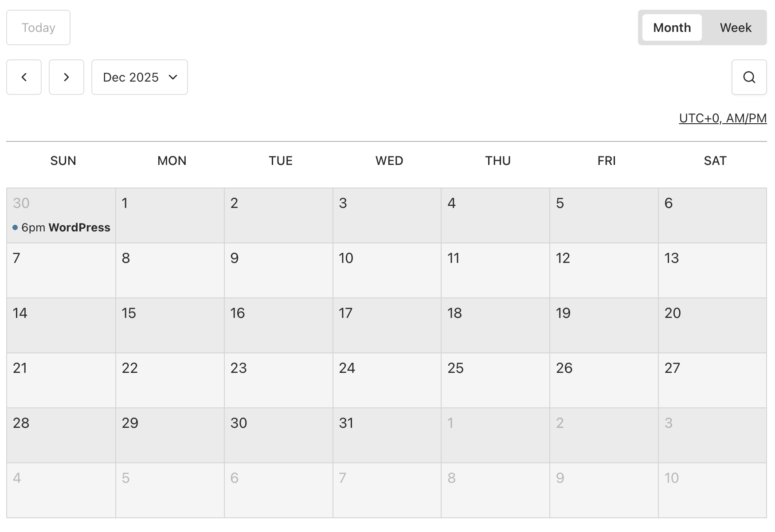Switch to the Month view
775x532 pixels.
672,27
